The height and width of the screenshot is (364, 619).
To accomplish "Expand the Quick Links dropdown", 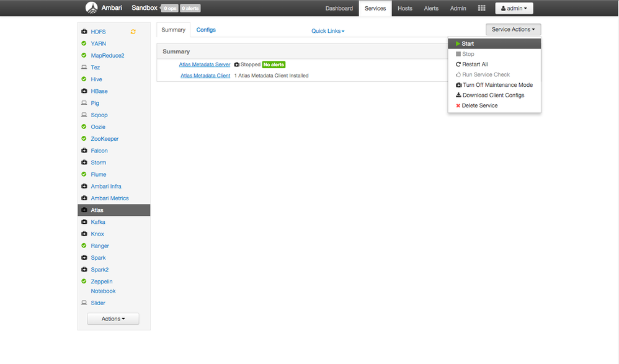I will pos(327,31).
